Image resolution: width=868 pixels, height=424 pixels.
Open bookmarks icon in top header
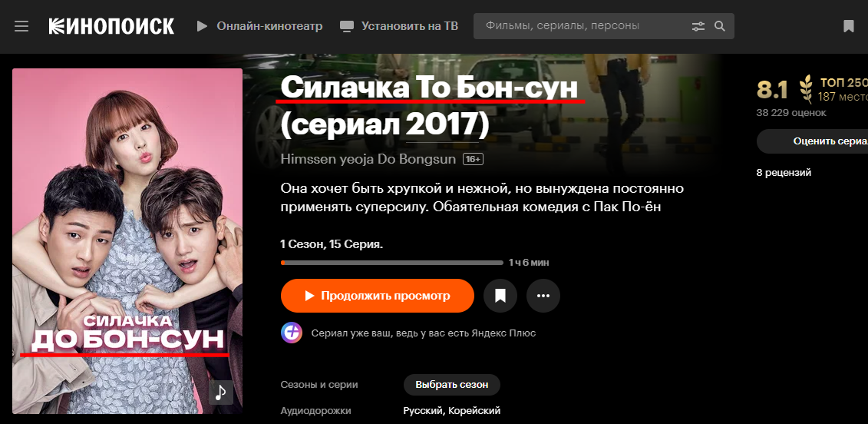click(849, 26)
